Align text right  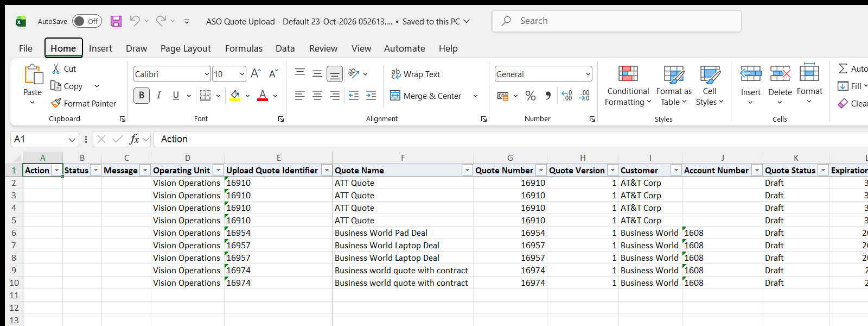coord(335,96)
